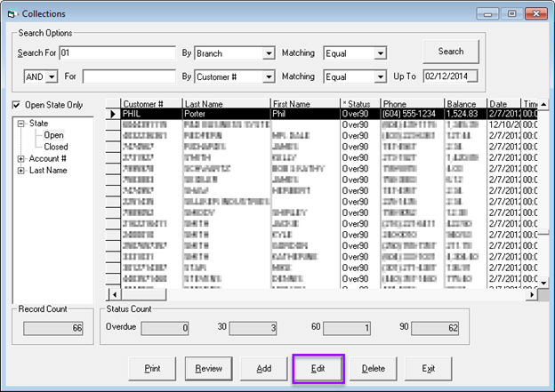Open the first By dropdown showing Branch
Image resolution: width=555 pixels, height=392 pixels.
pos(269,53)
